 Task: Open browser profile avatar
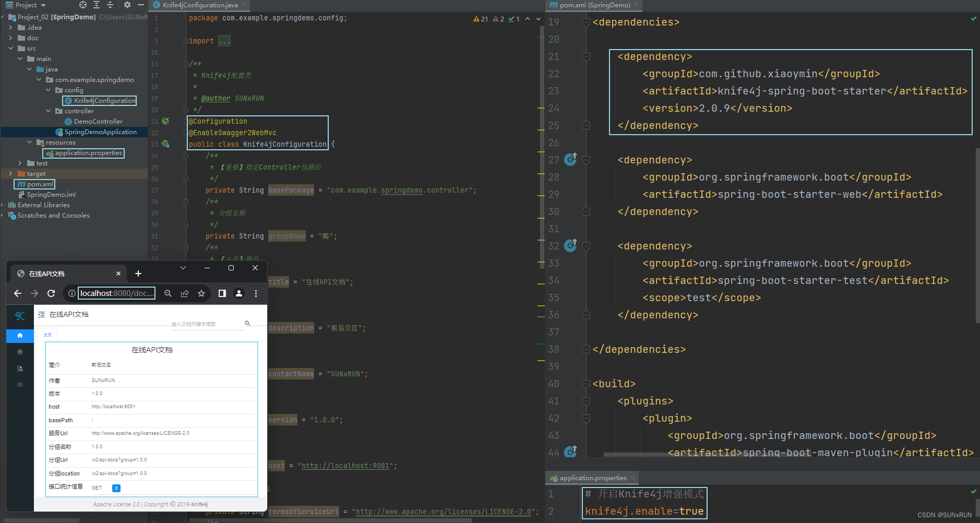[x=239, y=293]
